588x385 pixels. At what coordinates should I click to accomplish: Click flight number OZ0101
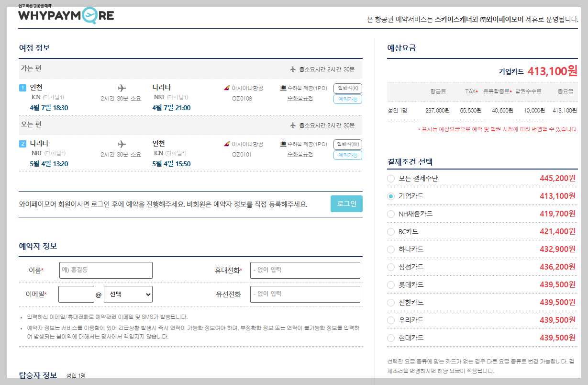tap(242, 155)
